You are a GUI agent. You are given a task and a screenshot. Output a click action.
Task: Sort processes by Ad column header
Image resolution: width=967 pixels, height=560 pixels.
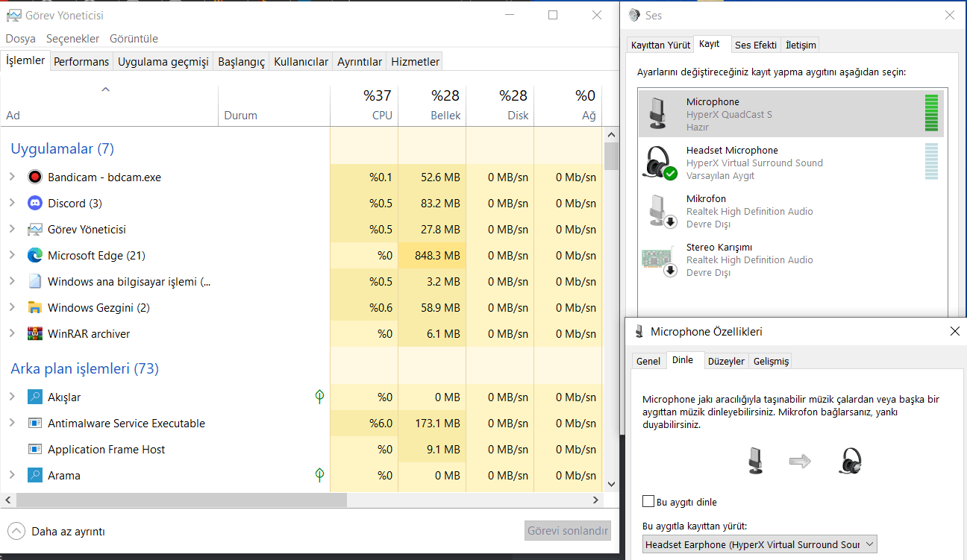(x=109, y=105)
